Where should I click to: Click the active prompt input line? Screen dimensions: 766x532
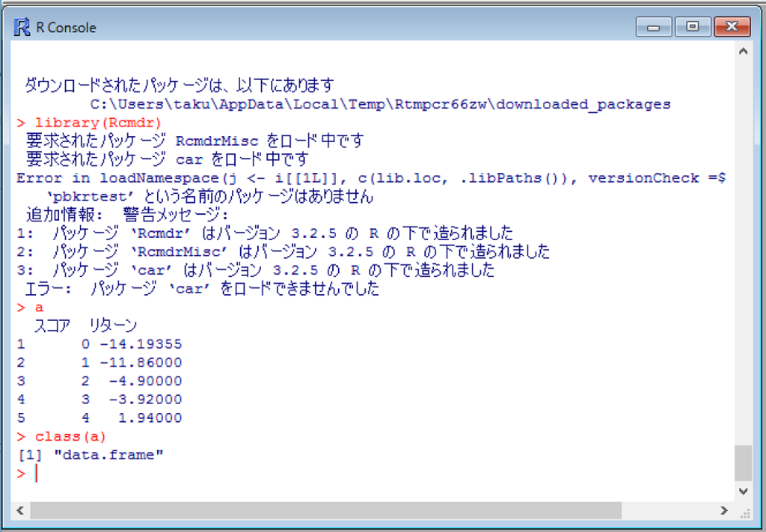point(371,474)
